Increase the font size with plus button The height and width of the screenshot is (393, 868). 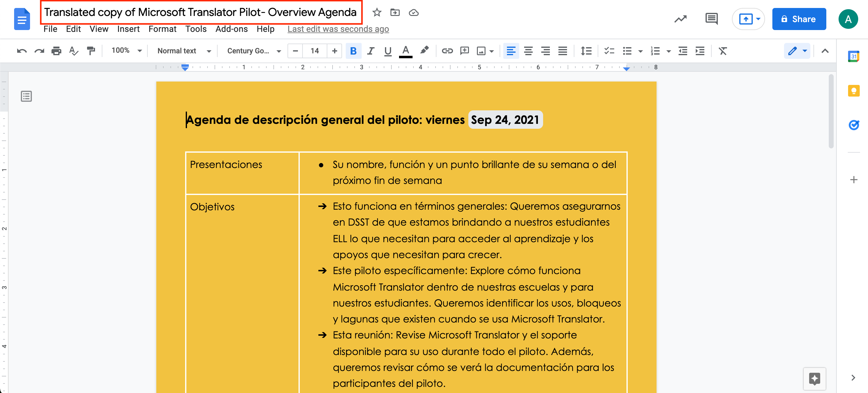tap(334, 51)
